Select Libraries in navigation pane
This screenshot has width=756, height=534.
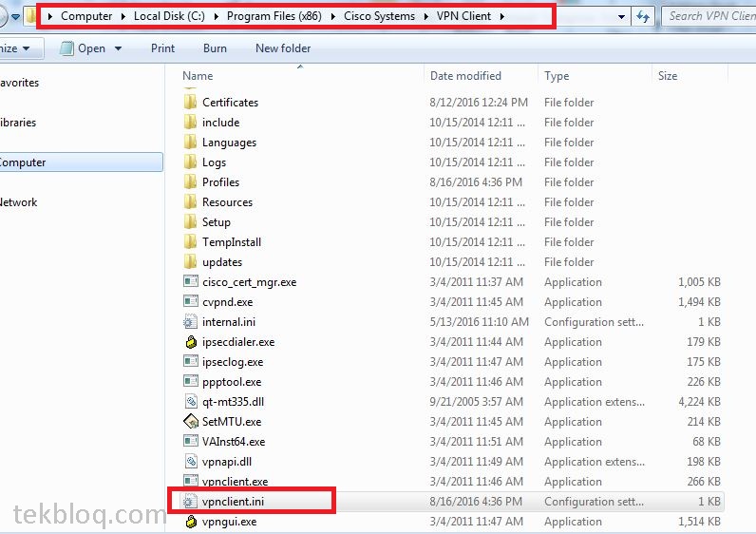(18, 123)
